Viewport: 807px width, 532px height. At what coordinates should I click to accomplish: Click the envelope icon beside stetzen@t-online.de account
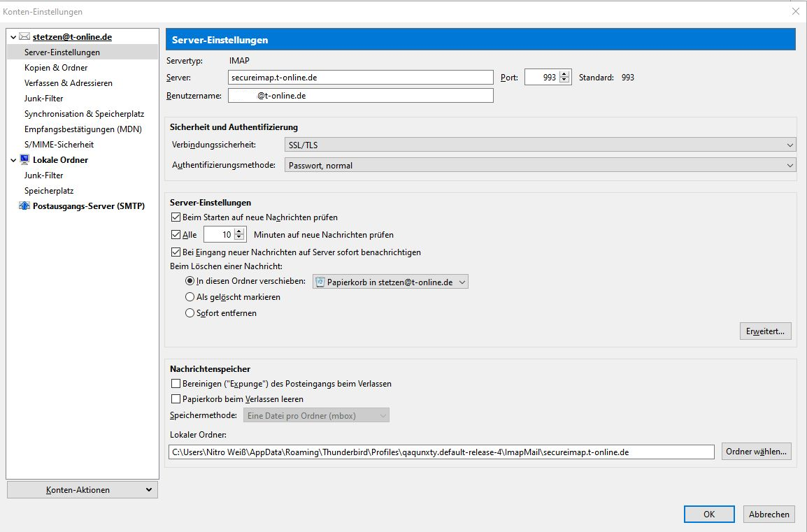tap(24, 37)
